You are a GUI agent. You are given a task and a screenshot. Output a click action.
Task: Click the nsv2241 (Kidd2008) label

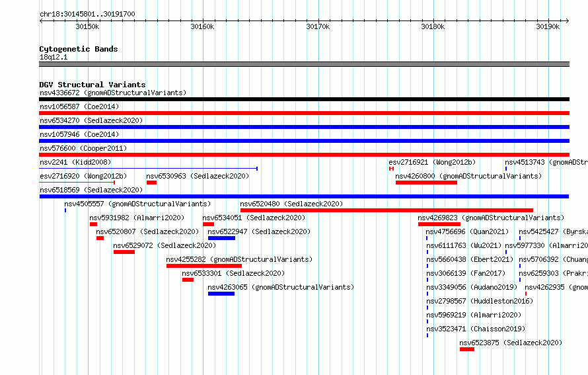[x=75, y=162]
